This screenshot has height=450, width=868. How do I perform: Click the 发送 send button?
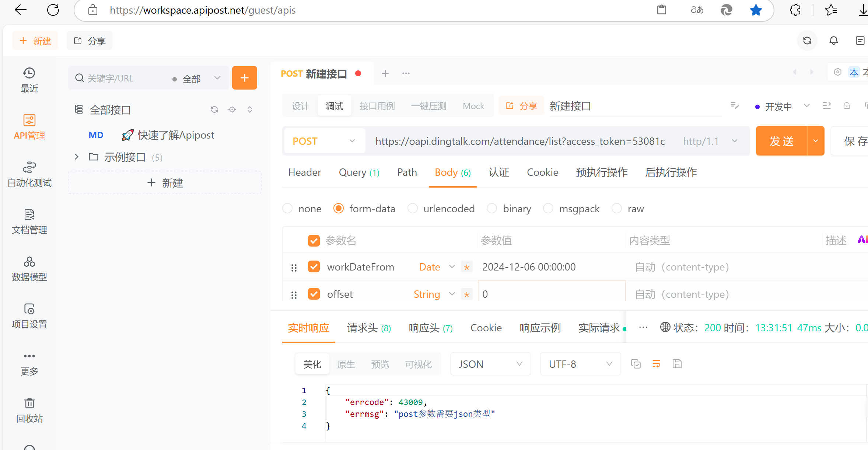tap(781, 141)
